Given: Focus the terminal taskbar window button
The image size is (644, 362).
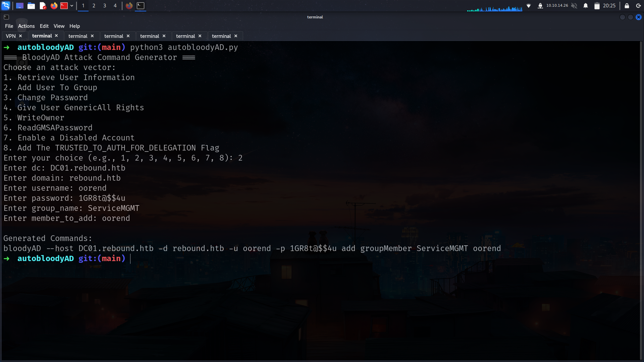Looking at the screenshot, I should [141, 6].
